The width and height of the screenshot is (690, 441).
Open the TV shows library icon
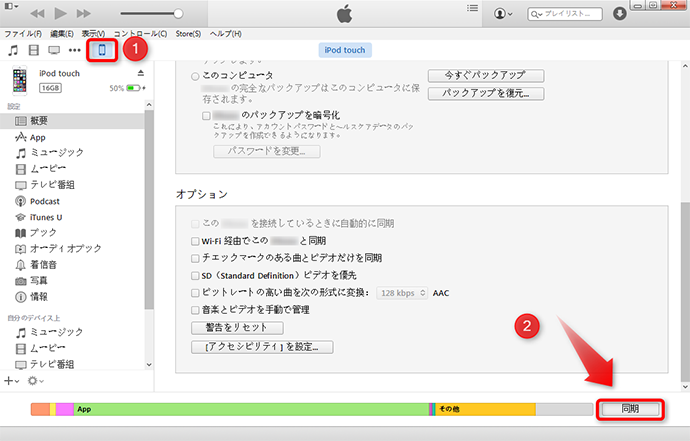tap(54, 50)
